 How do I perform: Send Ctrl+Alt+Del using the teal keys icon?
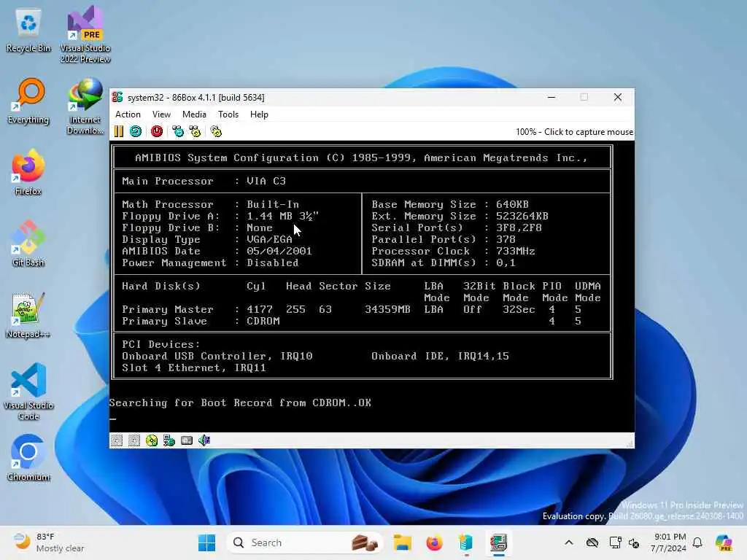[178, 131]
